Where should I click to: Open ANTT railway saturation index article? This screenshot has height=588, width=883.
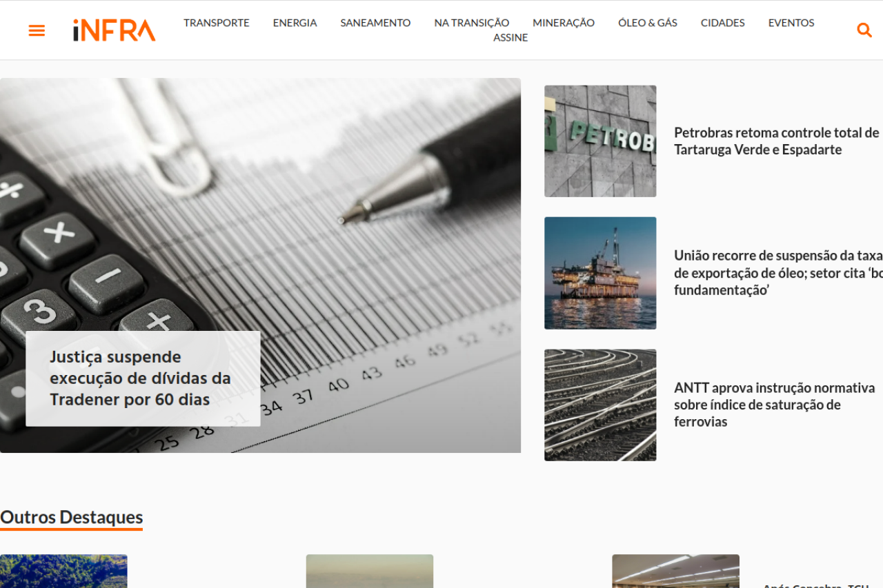[x=774, y=405]
